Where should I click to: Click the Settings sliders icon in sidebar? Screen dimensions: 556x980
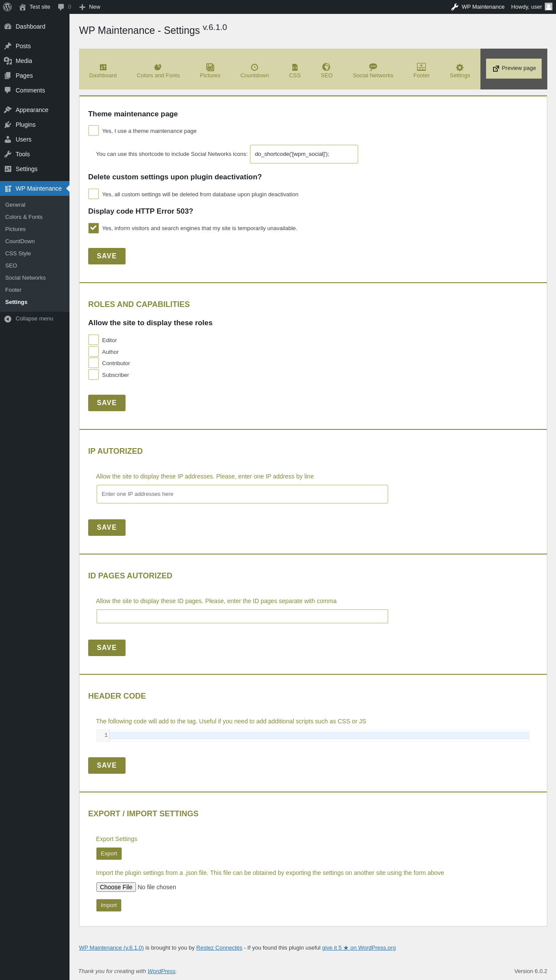point(8,169)
